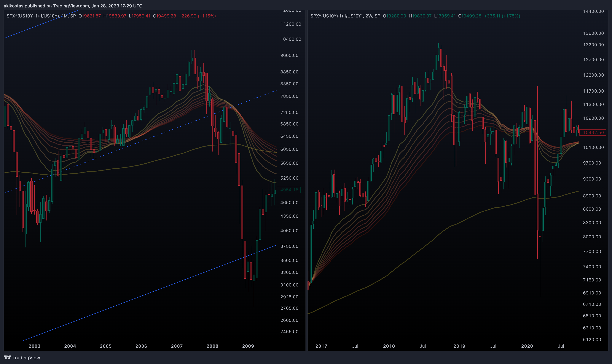
Task: Click the 11200.00 price level on left axis
Action: tap(291, 24)
